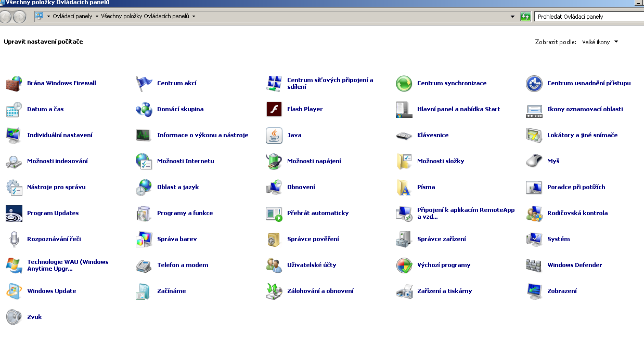This screenshot has width=644, height=345.
Task: Open the Možnosti indexování icon
Action: 14,161
